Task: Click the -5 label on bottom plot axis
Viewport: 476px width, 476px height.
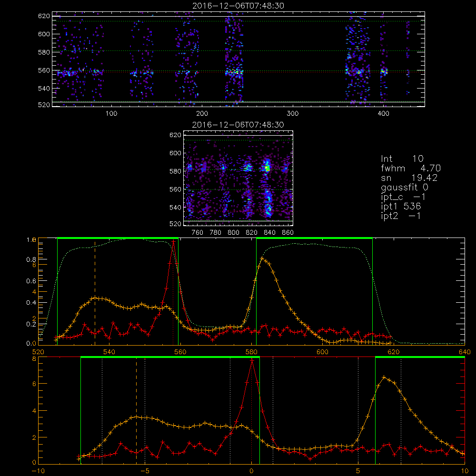Action: click(x=145, y=471)
